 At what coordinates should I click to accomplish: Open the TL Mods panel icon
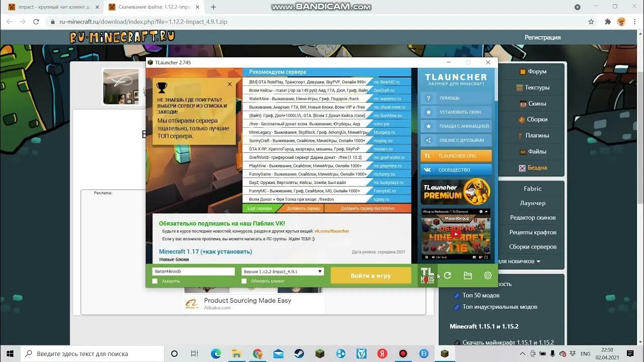(427, 276)
